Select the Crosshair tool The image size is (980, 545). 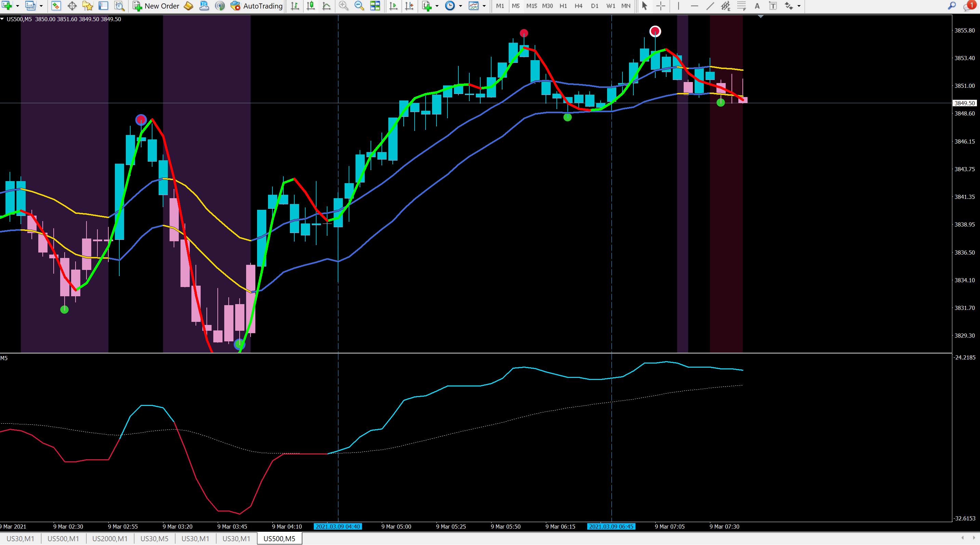coord(661,6)
